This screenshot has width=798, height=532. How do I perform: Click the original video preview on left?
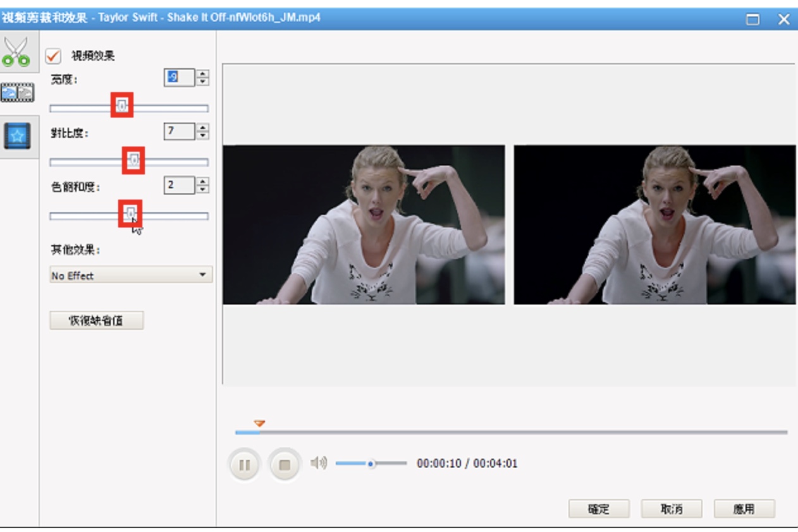click(364, 225)
